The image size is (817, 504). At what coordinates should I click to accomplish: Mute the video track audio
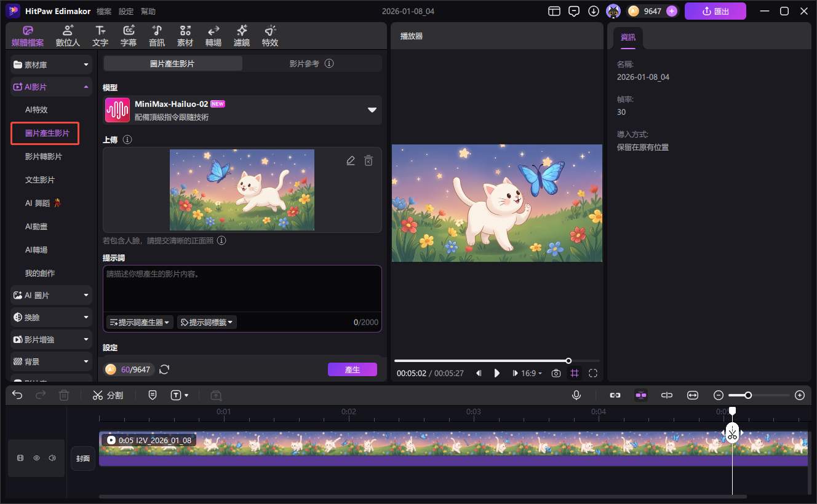pyautogui.click(x=52, y=458)
